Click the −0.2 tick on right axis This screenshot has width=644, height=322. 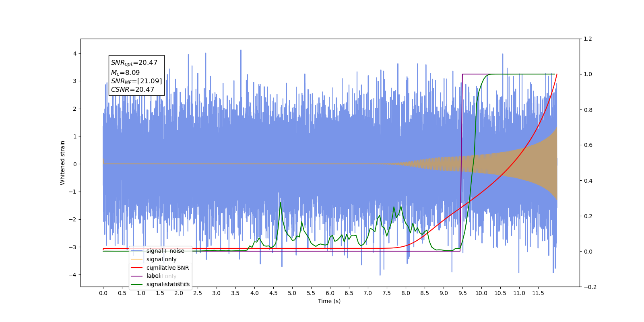[x=590, y=287]
